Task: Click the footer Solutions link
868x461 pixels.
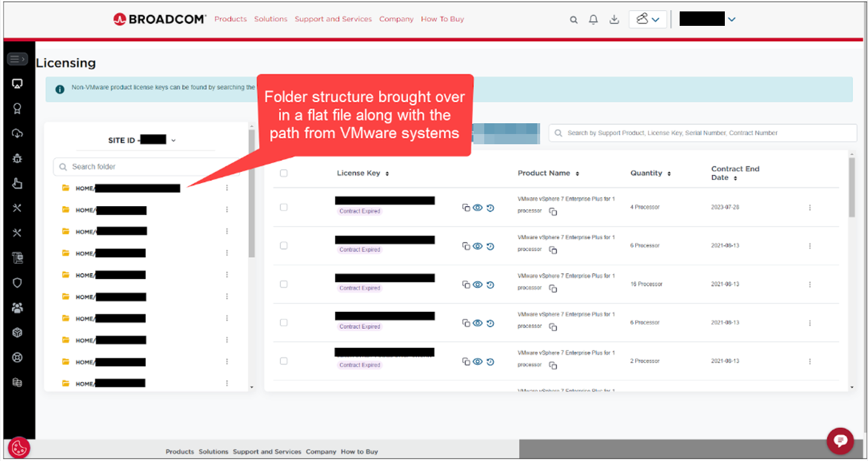Action: click(214, 451)
